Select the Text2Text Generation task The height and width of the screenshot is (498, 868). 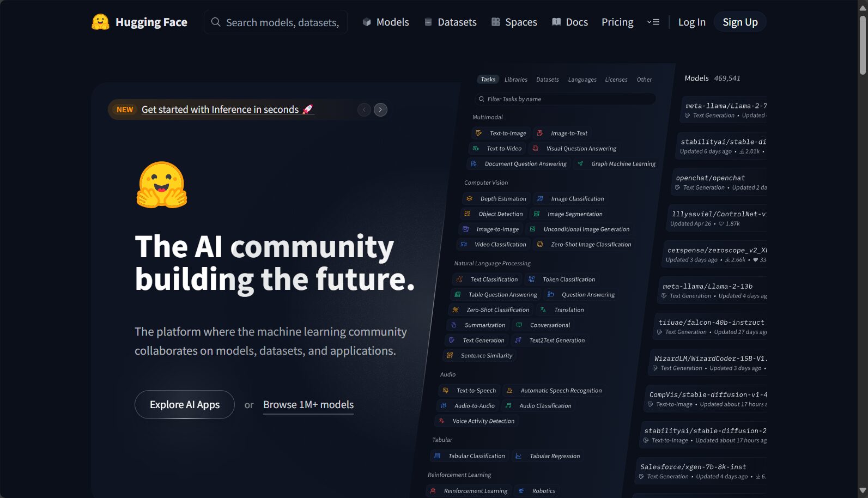(550, 340)
